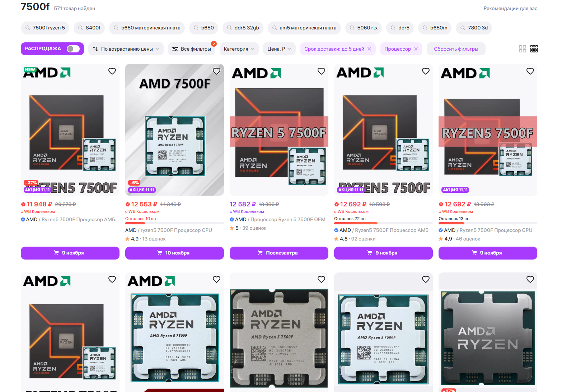Click the Осталось 22 шт stock label
The height and width of the screenshot is (392, 562).
tap(350, 219)
